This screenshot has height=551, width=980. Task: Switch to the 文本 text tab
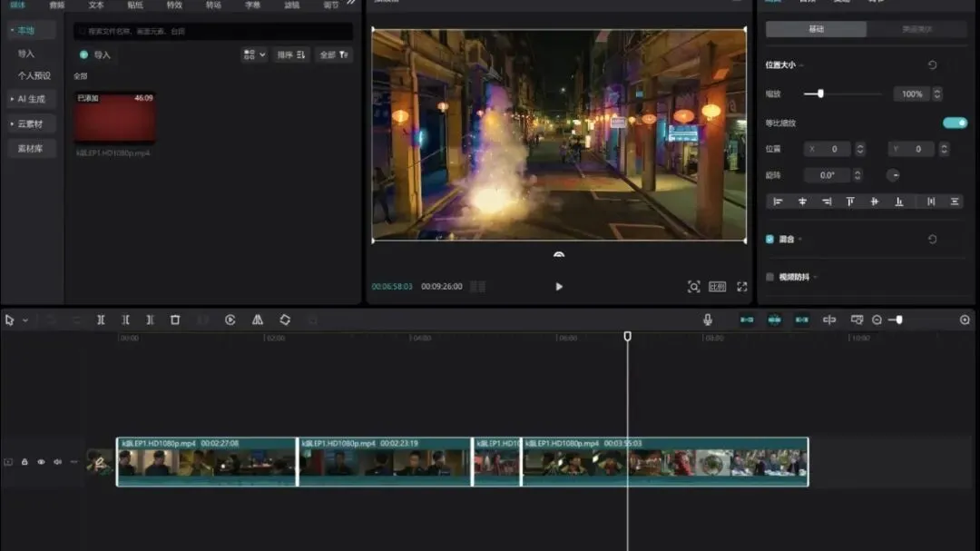click(96, 5)
